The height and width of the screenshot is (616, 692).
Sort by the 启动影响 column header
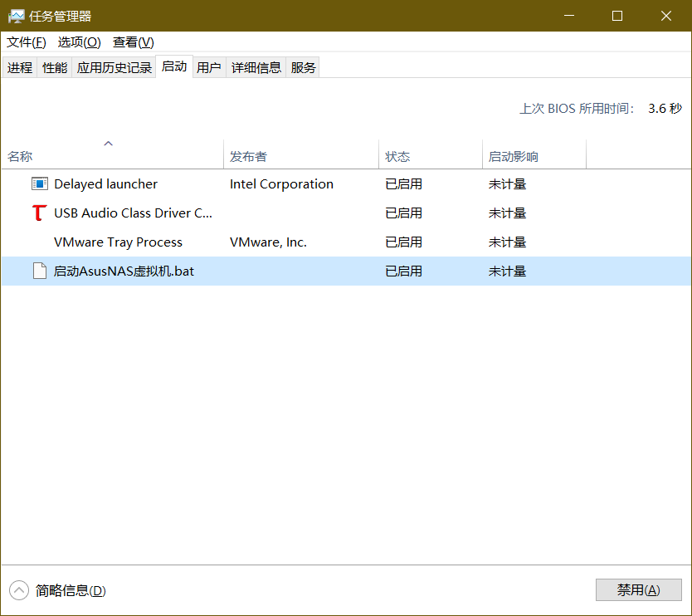513,157
